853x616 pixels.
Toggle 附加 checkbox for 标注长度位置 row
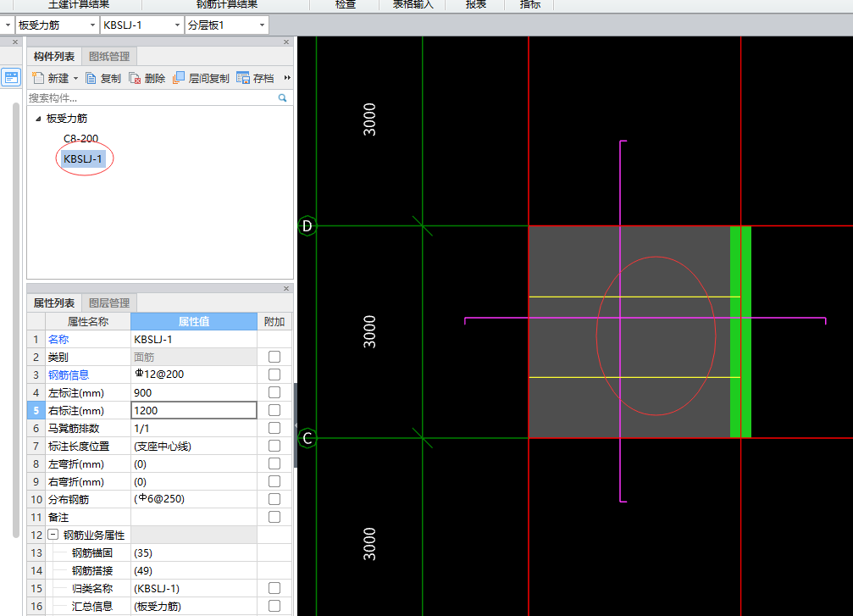274,447
